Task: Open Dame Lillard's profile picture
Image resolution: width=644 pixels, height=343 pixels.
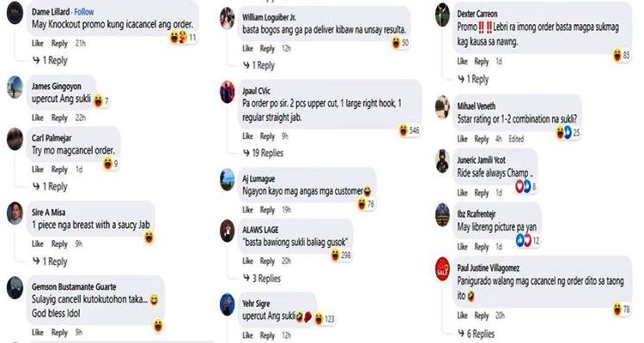Action: tap(15, 13)
